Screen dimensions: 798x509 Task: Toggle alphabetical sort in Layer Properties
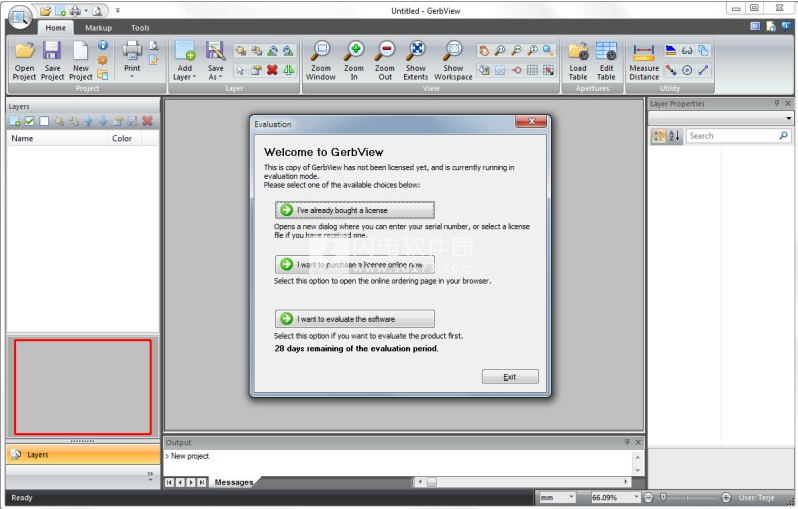point(674,136)
